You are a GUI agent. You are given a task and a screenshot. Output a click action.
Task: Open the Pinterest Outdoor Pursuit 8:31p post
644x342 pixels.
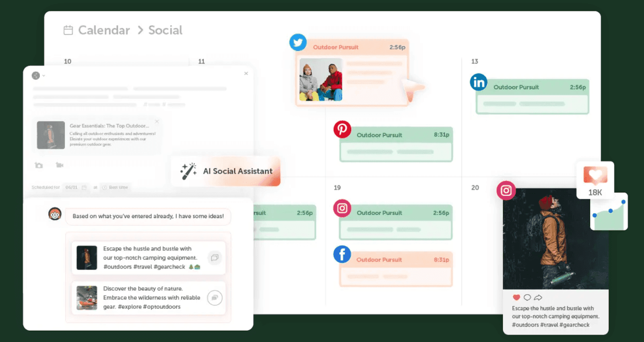click(x=396, y=144)
